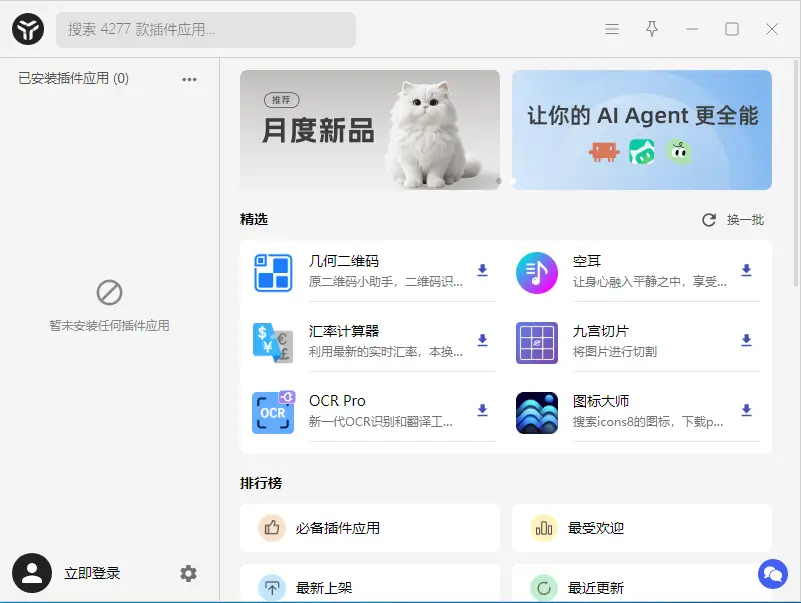Download 几何二维码 plugin

(482, 270)
